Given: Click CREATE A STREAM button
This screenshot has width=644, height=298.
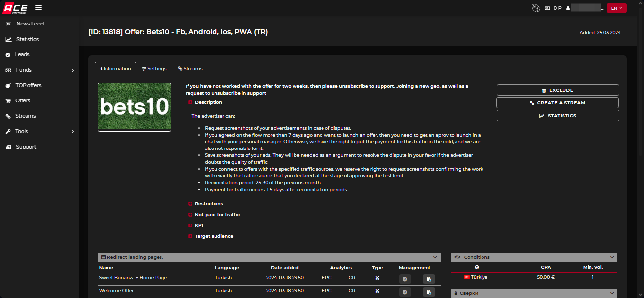Looking at the screenshot, I should (558, 103).
